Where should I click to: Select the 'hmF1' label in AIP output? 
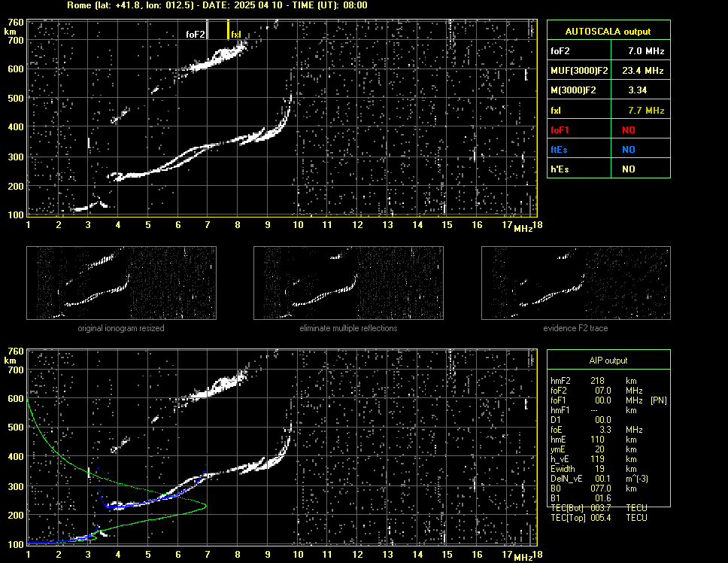560,410
